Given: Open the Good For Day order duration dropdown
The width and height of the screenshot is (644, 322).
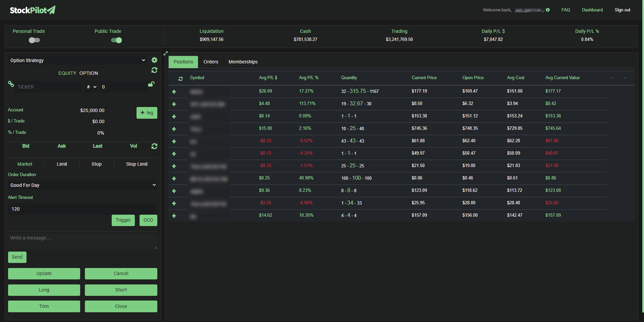Looking at the screenshot, I should click(x=83, y=185).
